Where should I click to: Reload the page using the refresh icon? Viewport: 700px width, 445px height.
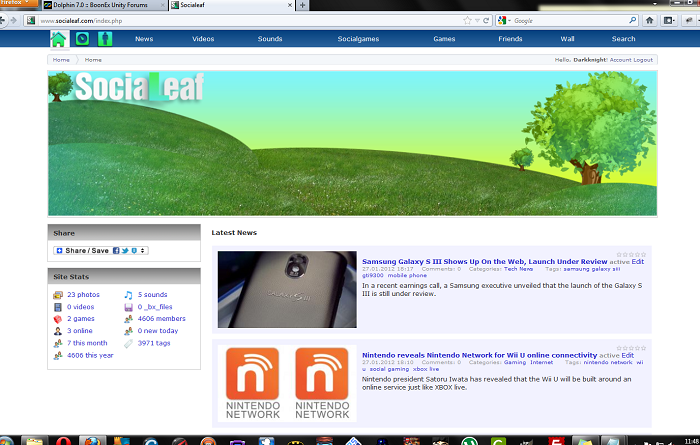coord(486,20)
